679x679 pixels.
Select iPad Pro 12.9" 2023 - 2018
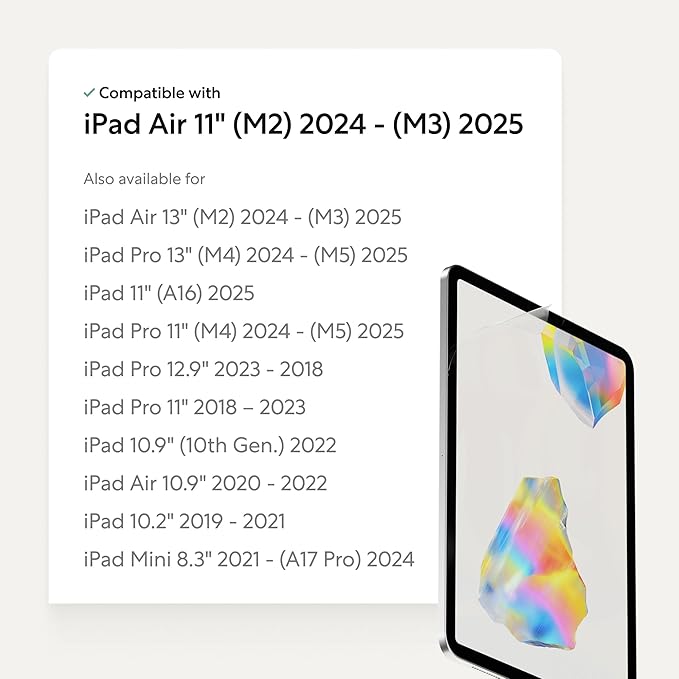203,369
